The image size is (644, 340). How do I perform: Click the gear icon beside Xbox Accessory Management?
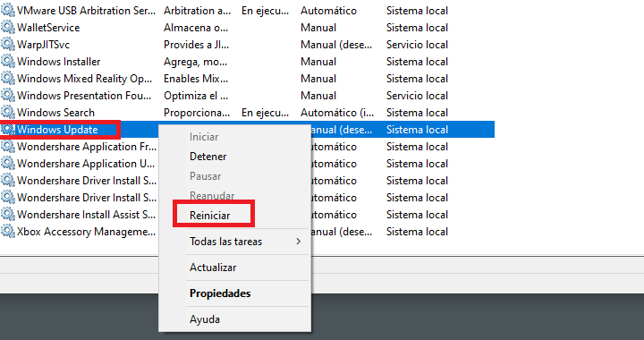tap(8, 232)
